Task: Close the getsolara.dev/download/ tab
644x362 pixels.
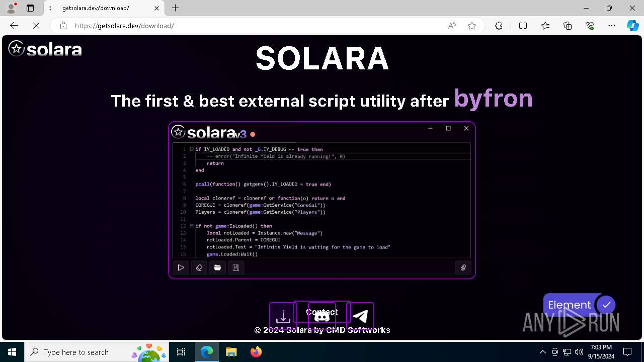Action: [156, 8]
